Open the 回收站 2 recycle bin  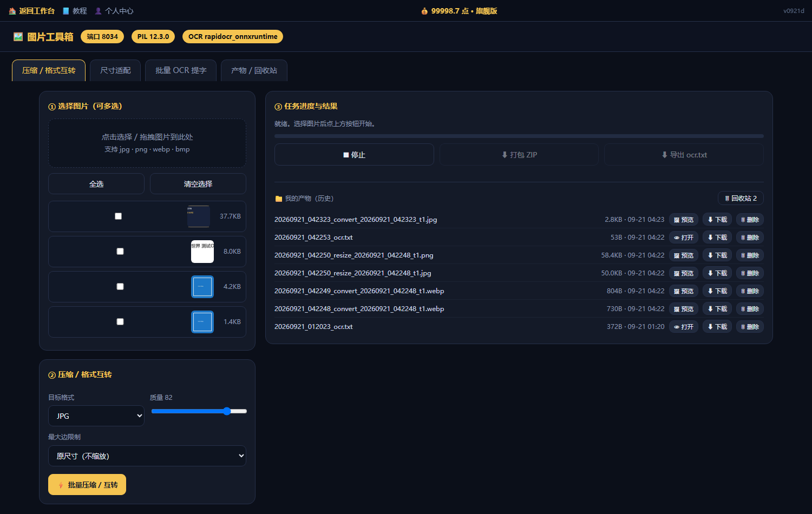741,198
